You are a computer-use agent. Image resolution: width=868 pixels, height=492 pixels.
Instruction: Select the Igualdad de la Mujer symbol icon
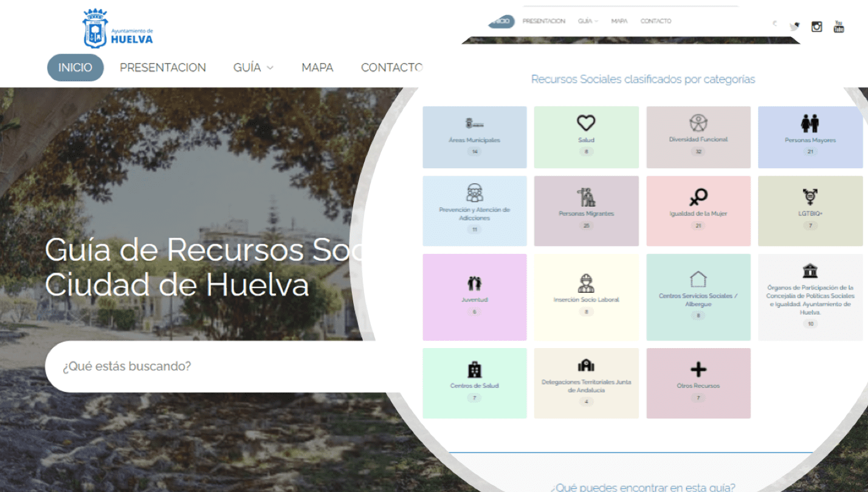pos(698,197)
